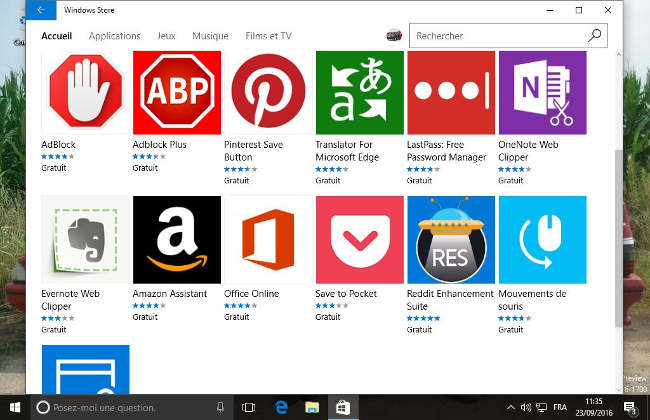Open the LastPass red dots icon

(451, 92)
